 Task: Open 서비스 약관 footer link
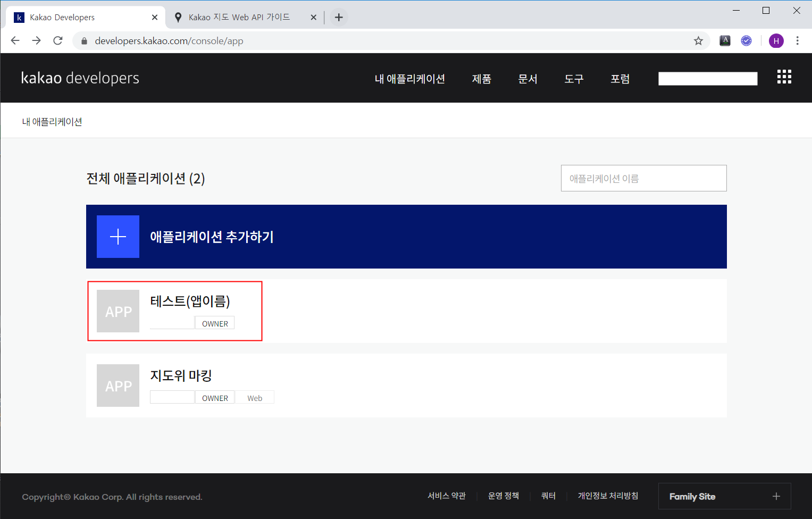[447, 496]
